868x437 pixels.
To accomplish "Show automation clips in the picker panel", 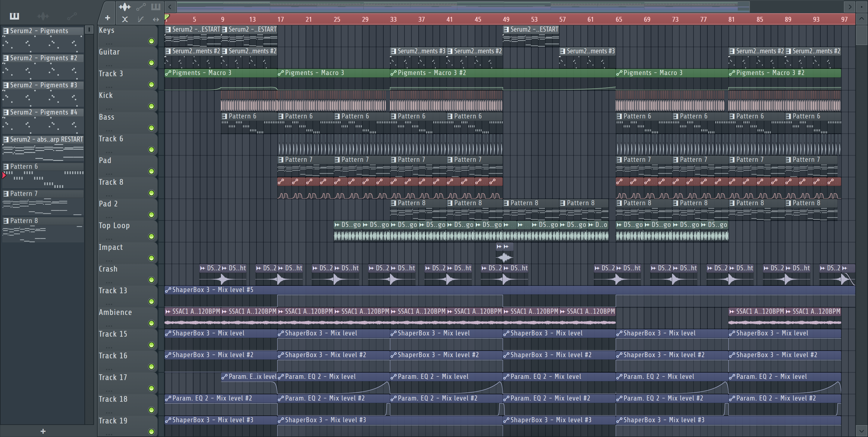I will click(72, 16).
